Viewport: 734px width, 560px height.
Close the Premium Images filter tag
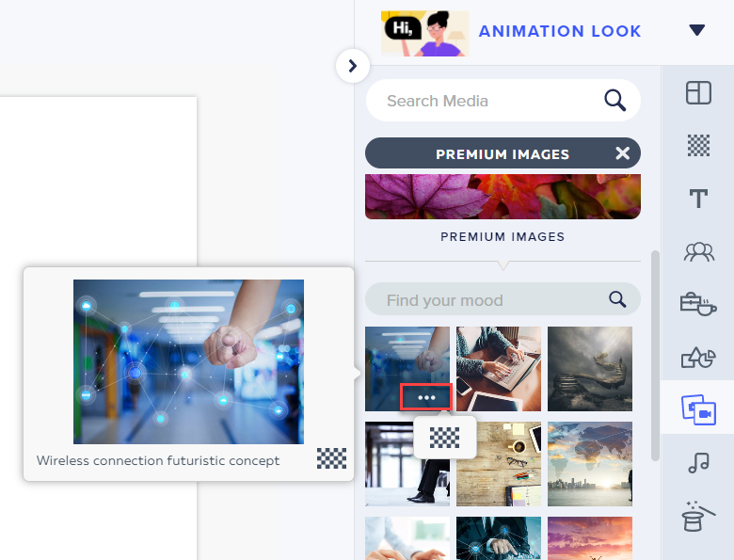click(622, 153)
